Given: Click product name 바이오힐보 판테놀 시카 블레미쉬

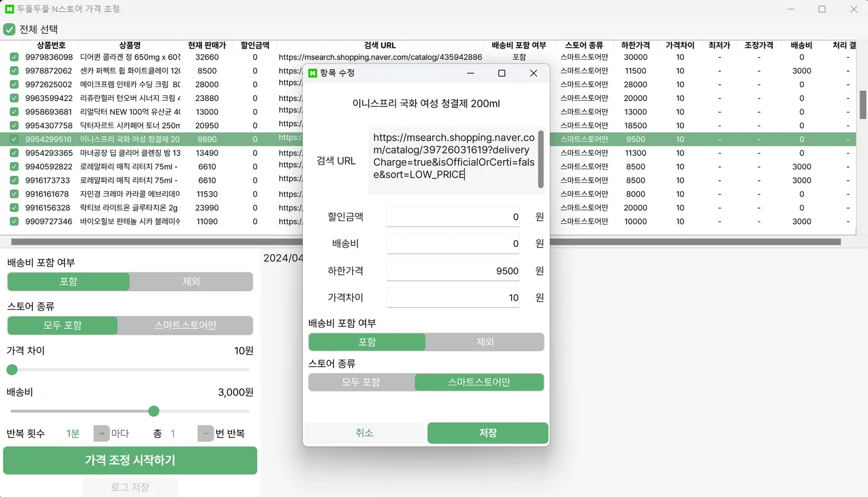Looking at the screenshot, I should 130,221.
